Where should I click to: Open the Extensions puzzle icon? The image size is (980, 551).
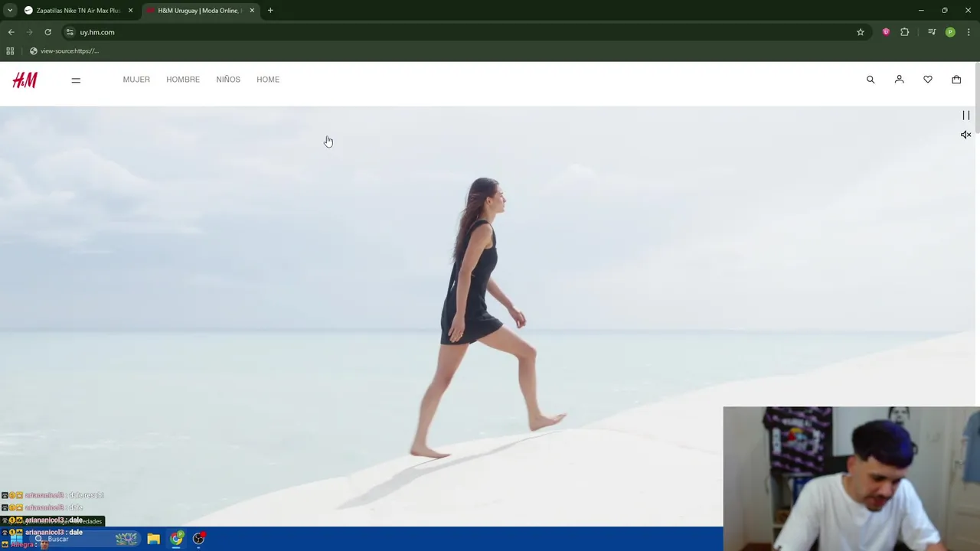905,32
